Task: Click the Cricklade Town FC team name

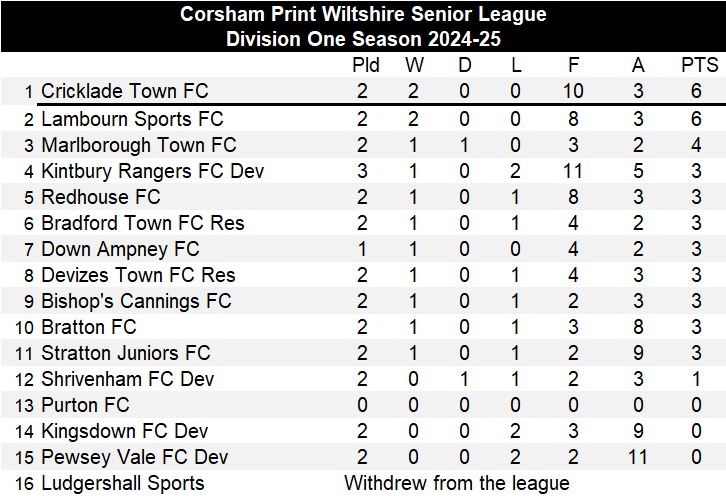Action: (125, 92)
